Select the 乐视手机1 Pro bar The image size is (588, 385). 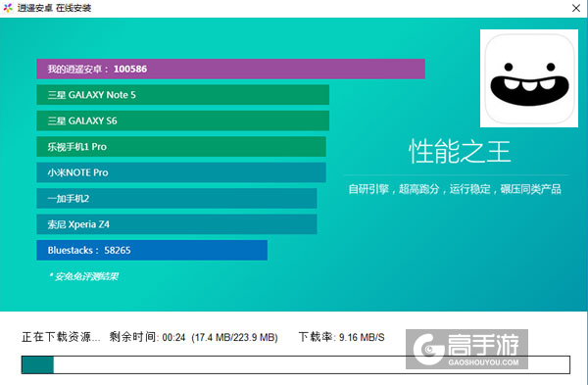181,147
